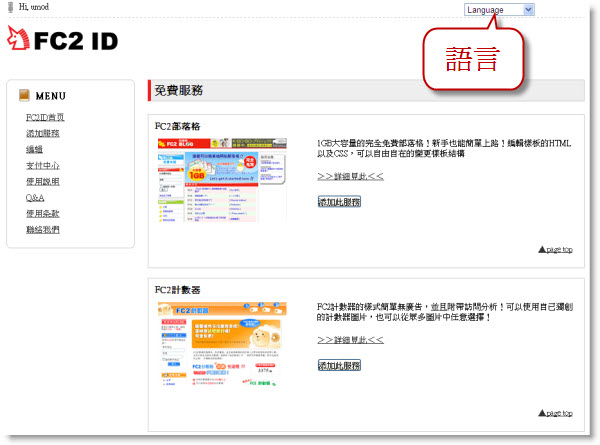Open FC2ID首页 link in menu
Screen dimensions: 600x445
coord(45,117)
